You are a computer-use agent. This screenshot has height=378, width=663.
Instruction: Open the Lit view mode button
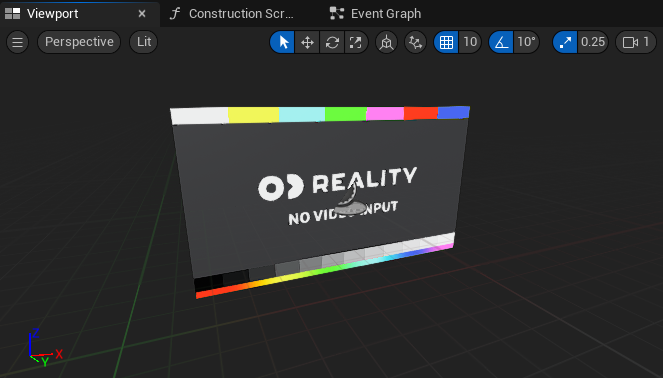pyautogui.click(x=144, y=42)
